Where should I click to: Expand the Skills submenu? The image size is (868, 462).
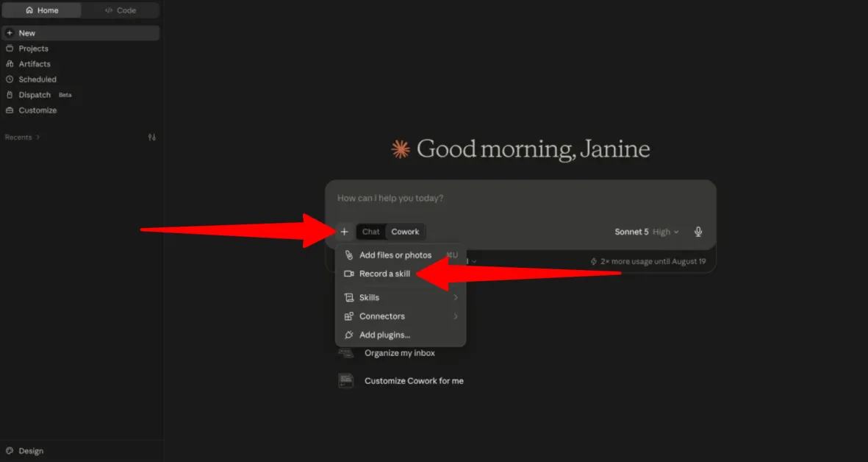pos(401,297)
